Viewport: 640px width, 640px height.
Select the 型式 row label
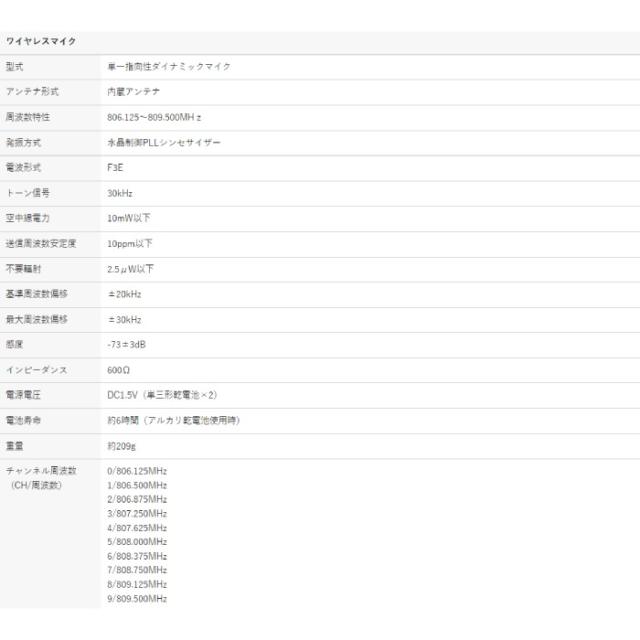point(14,67)
